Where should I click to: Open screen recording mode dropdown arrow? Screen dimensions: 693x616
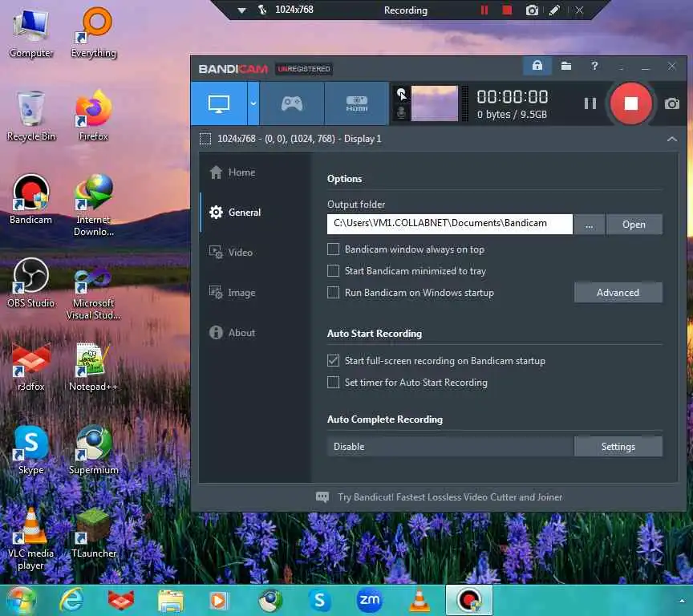click(x=253, y=103)
